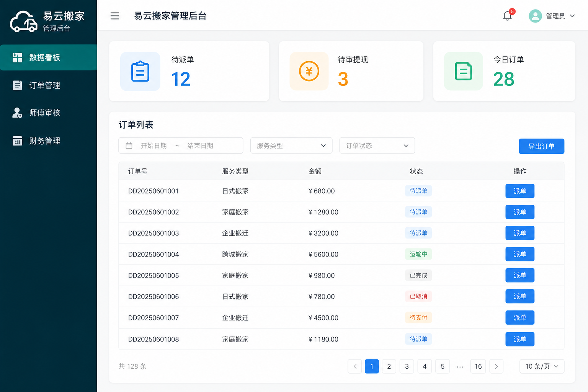This screenshot has width=588, height=392.
Task: Click the 数据看板 dashboard icon in sidebar
Action: tap(18, 57)
